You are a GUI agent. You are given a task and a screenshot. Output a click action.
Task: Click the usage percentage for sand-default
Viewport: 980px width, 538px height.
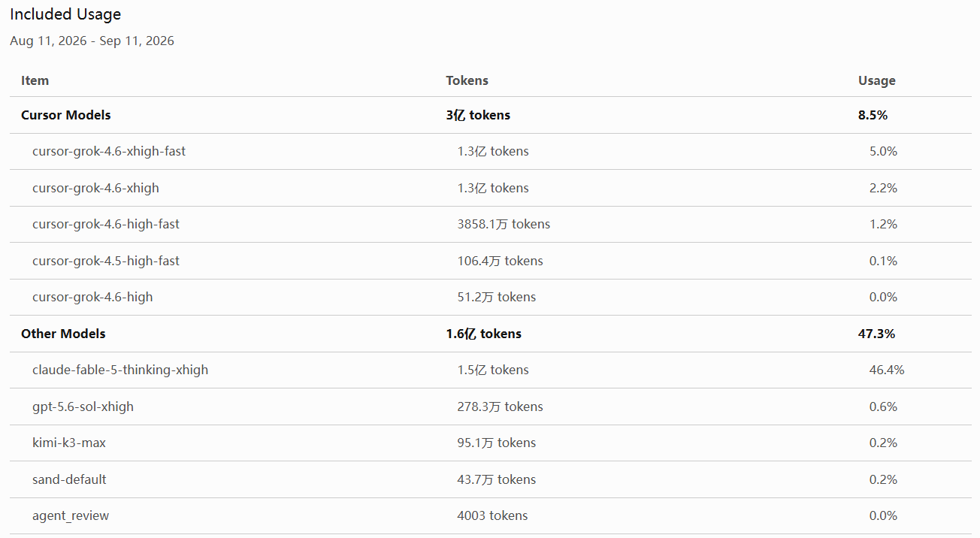click(883, 479)
